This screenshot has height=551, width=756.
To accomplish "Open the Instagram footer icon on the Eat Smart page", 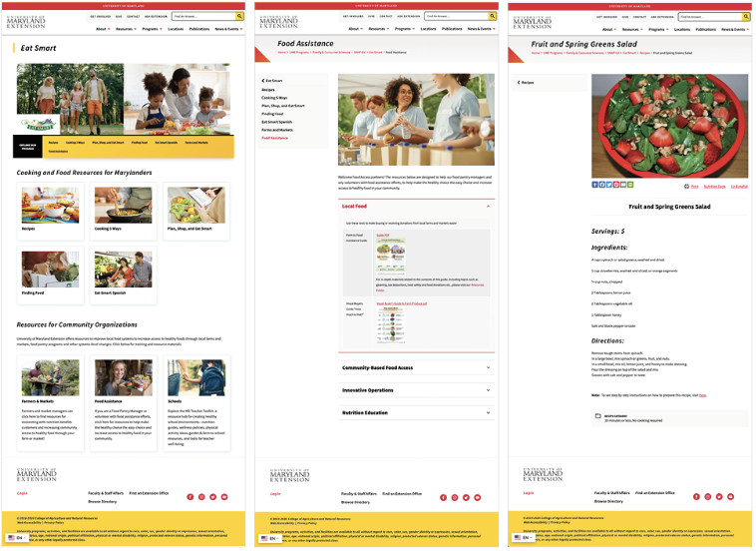I will [x=201, y=497].
